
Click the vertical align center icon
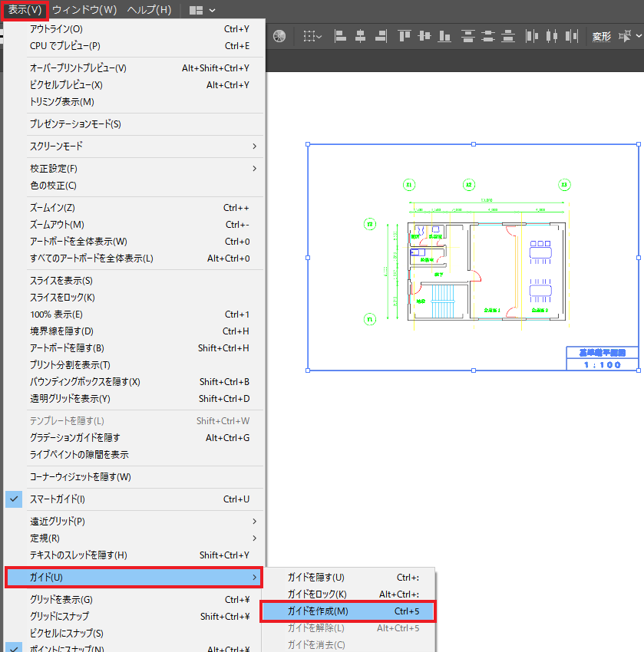(x=424, y=36)
